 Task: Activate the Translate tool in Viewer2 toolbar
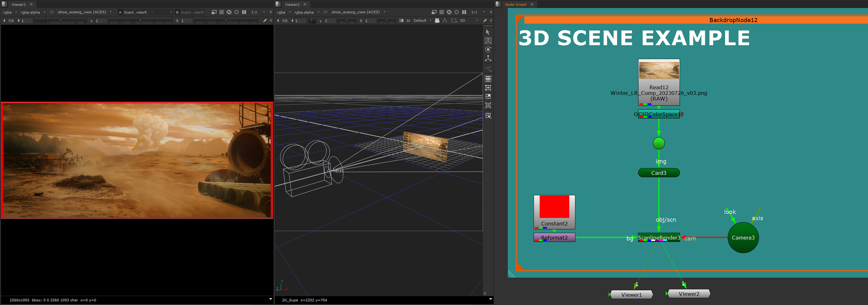click(488, 41)
